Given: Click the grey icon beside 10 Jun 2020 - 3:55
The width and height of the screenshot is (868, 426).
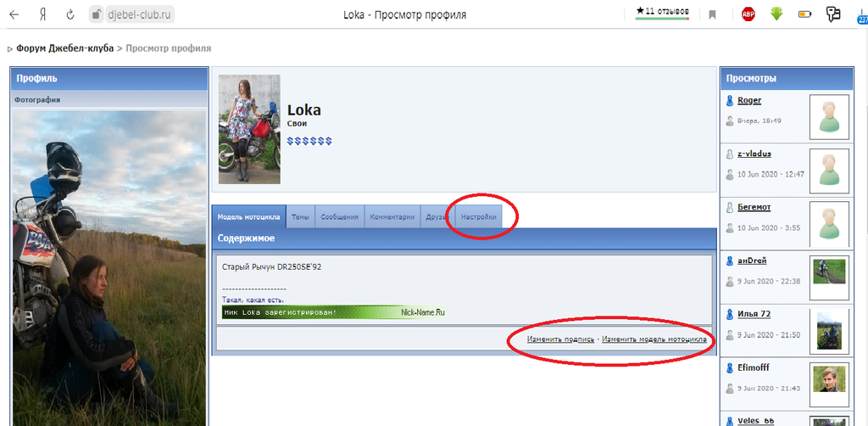Looking at the screenshot, I should [730, 227].
